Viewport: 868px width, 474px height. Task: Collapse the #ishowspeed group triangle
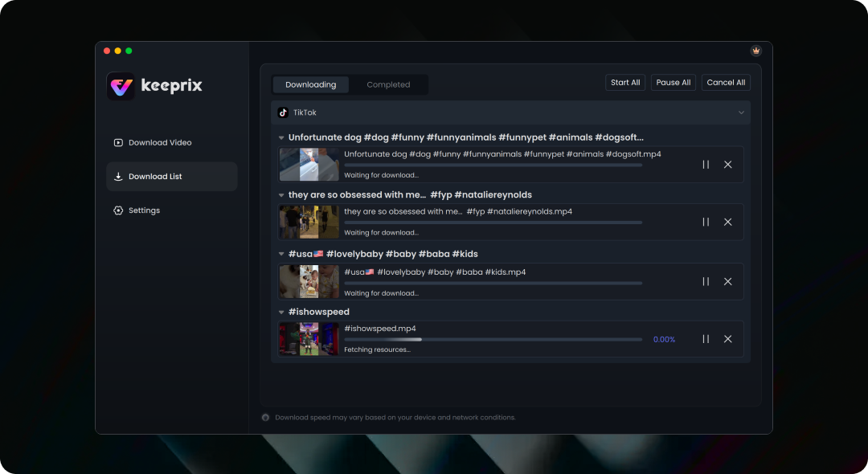click(281, 312)
